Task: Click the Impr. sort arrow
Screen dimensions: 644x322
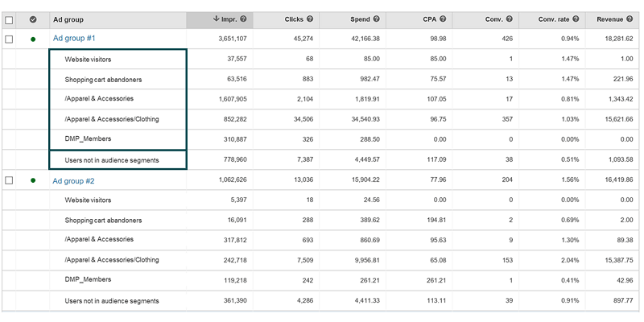Action: pos(216,19)
